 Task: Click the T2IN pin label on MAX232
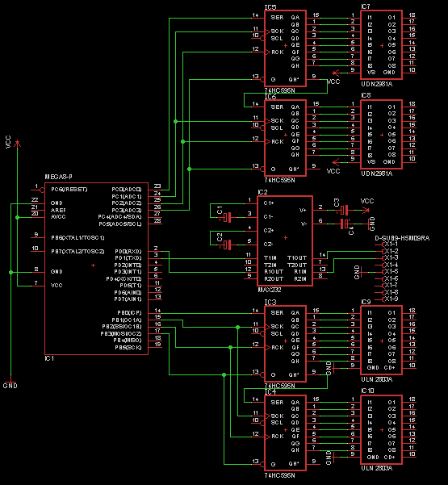tap(270, 265)
